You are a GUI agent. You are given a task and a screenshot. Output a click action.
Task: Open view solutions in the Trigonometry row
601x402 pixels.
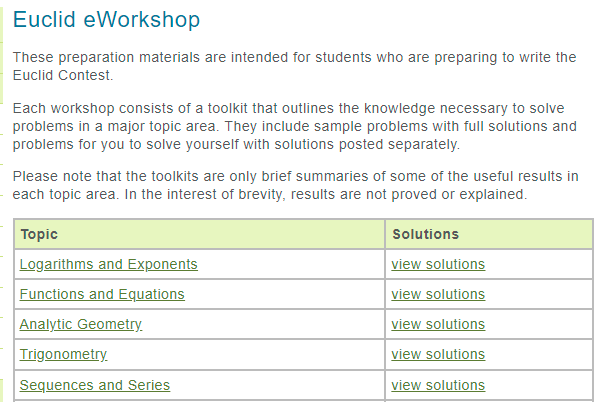pos(438,354)
